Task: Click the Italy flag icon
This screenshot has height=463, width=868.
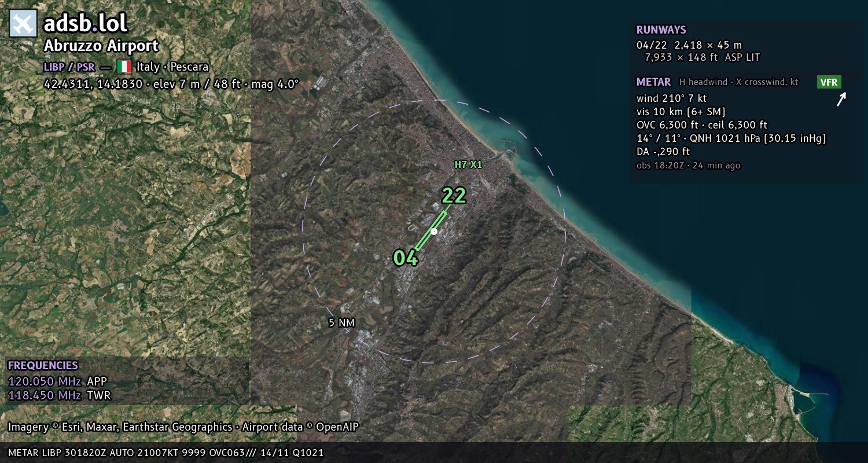Action: coord(124,67)
